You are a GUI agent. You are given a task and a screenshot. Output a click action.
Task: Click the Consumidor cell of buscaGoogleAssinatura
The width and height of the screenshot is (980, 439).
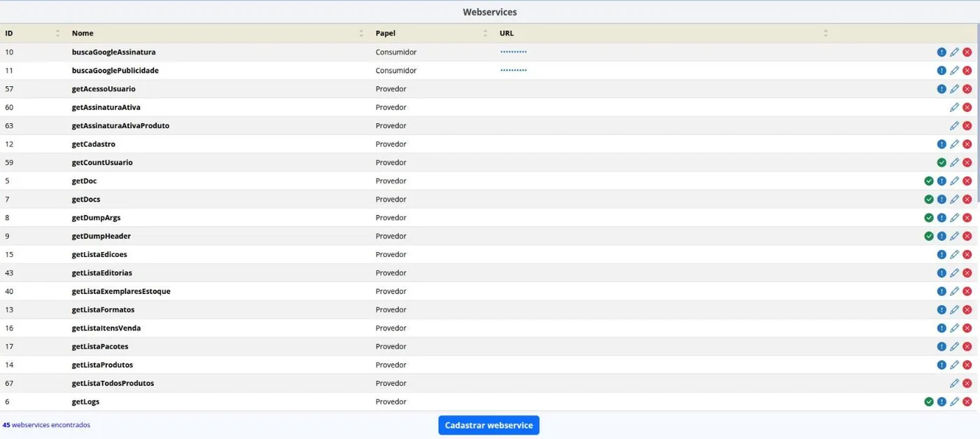396,53
